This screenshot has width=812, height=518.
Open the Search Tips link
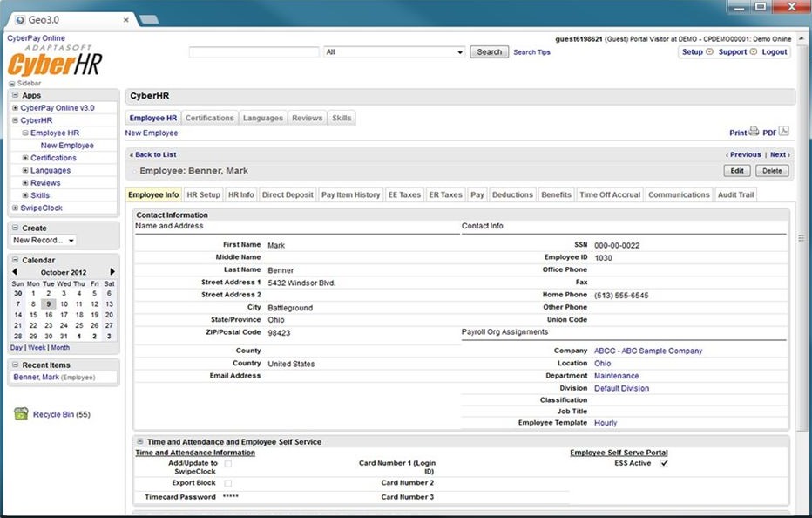(x=531, y=52)
